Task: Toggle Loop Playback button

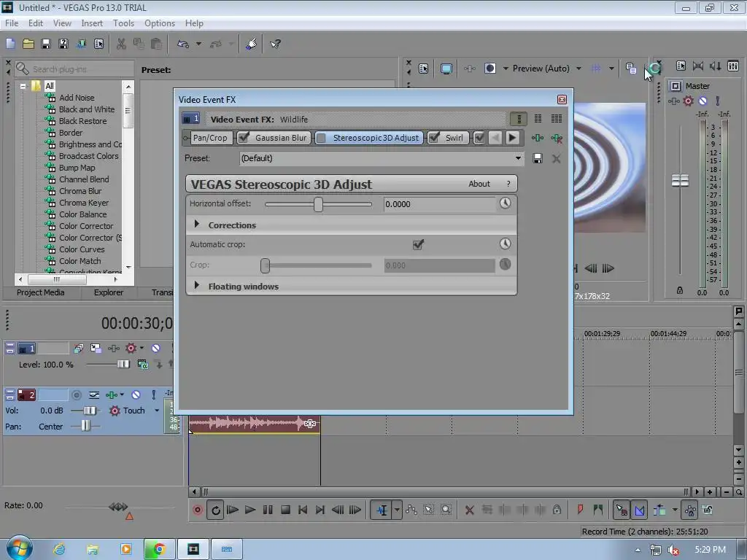Action: point(215,510)
